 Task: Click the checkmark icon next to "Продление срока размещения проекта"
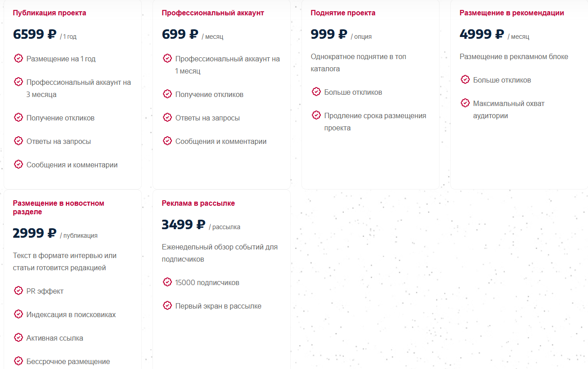pyautogui.click(x=316, y=115)
